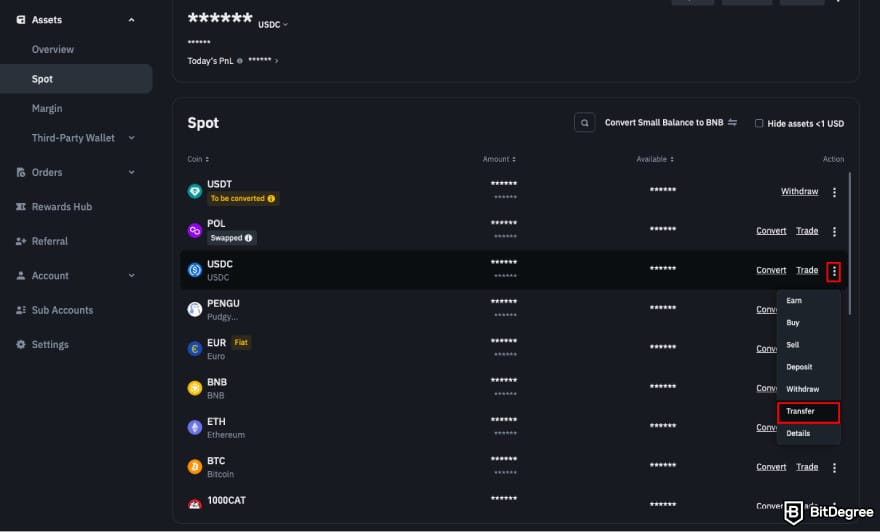Viewport: 880px width, 532px height.
Task: Expand the Orders sidebar section
Action: (x=131, y=172)
